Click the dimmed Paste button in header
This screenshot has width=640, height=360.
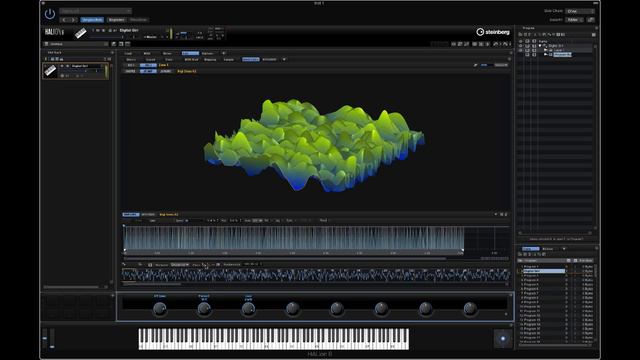pos(138,20)
